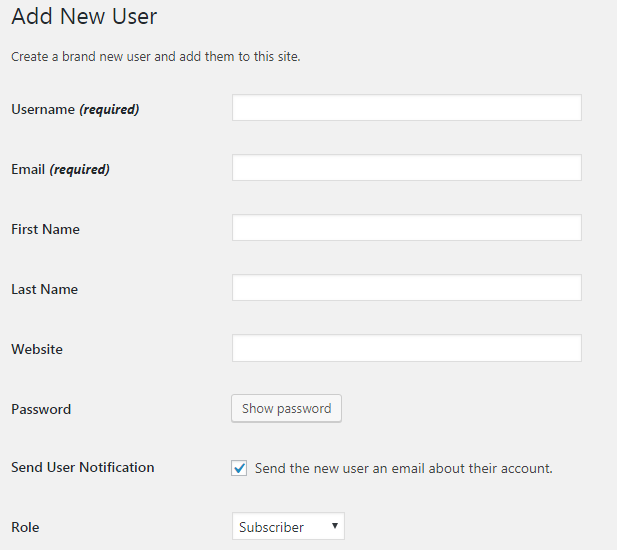Click the 'Create a brand new user' description
Image resolution: width=617 pixels, height=550 pixels.
click(x=155, y=56)
